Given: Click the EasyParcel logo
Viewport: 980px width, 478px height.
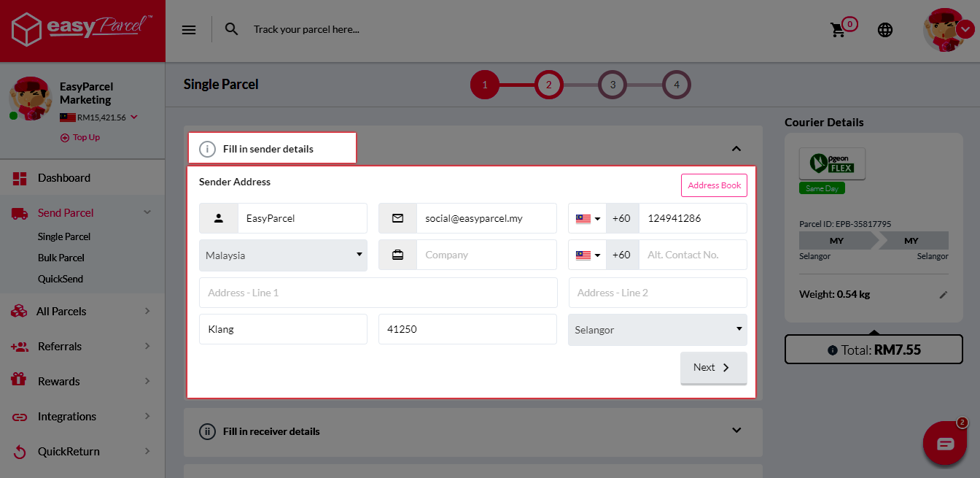Looking at the screenshot, I should [82, 30].
